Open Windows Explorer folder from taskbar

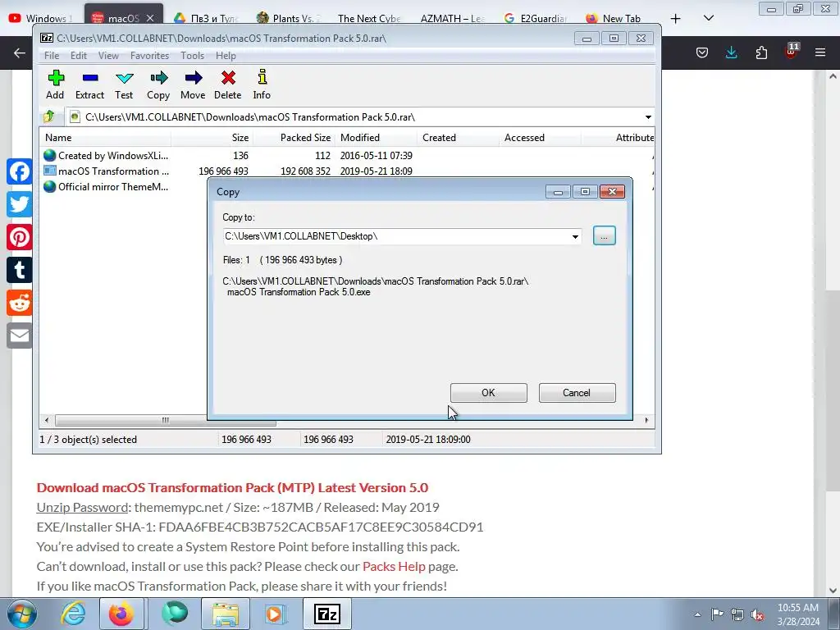coord(226,614)
